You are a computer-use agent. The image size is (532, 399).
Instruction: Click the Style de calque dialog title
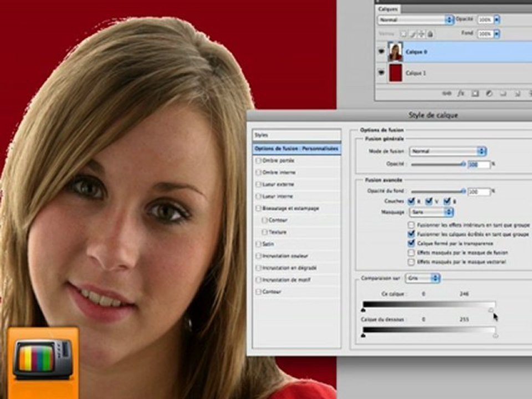(433, 115)
